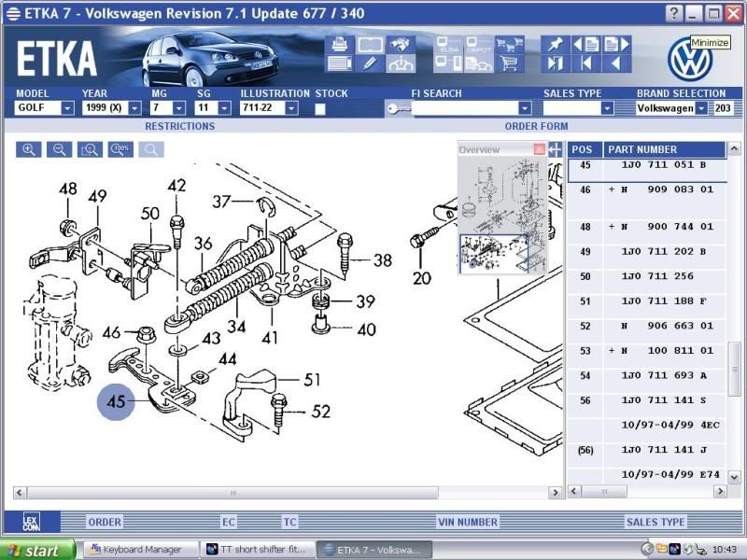Image resolution: width=747 pixels, height=560 pixels.
Task: Close the Overview thumbnail panel
Action: coord(539,149)
